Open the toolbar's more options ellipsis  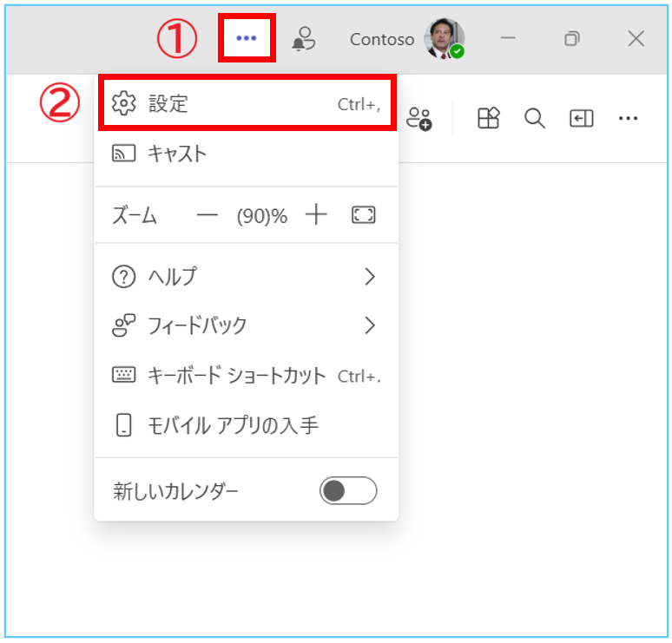(x=628, y=119)
